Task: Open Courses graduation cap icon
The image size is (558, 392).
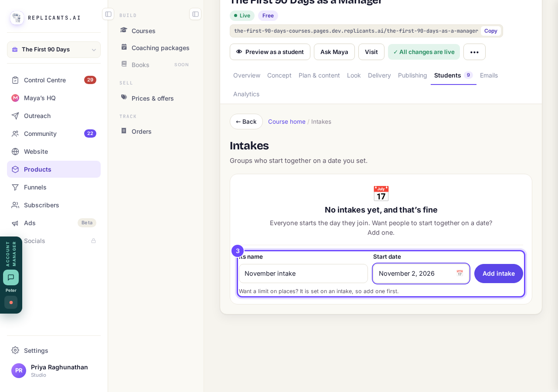Action: click(x=124, y=30)
